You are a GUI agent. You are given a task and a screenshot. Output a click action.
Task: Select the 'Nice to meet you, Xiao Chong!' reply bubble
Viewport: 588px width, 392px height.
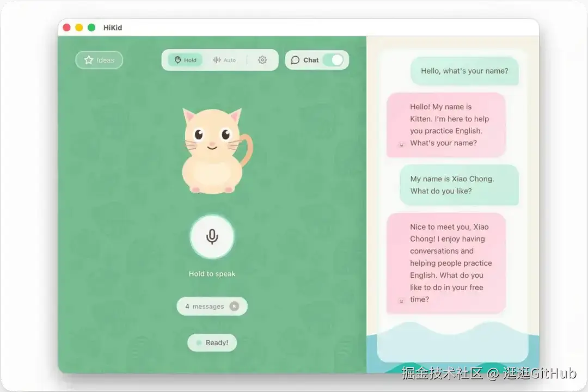[x=446, y=263]
